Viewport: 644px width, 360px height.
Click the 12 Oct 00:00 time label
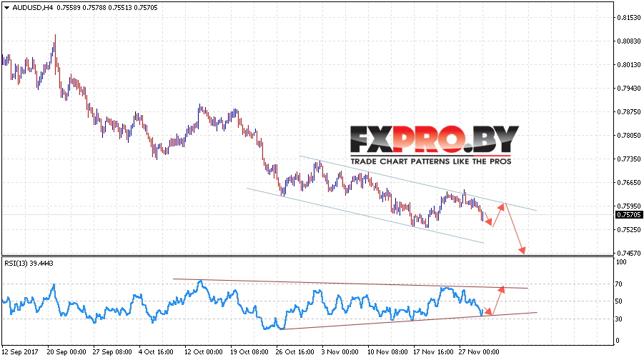(x=203, y=352)
